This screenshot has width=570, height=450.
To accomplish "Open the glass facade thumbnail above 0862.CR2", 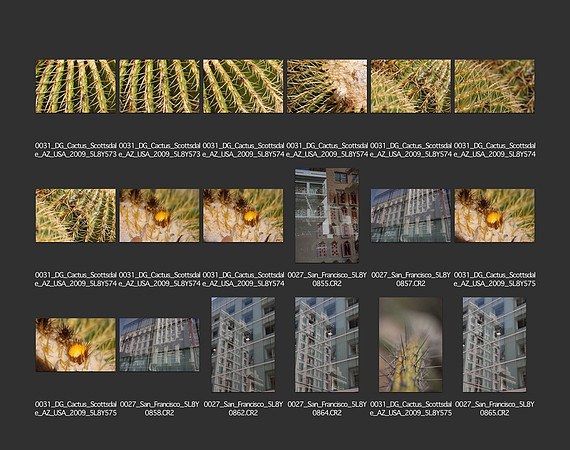I will [x=243, y=345].
